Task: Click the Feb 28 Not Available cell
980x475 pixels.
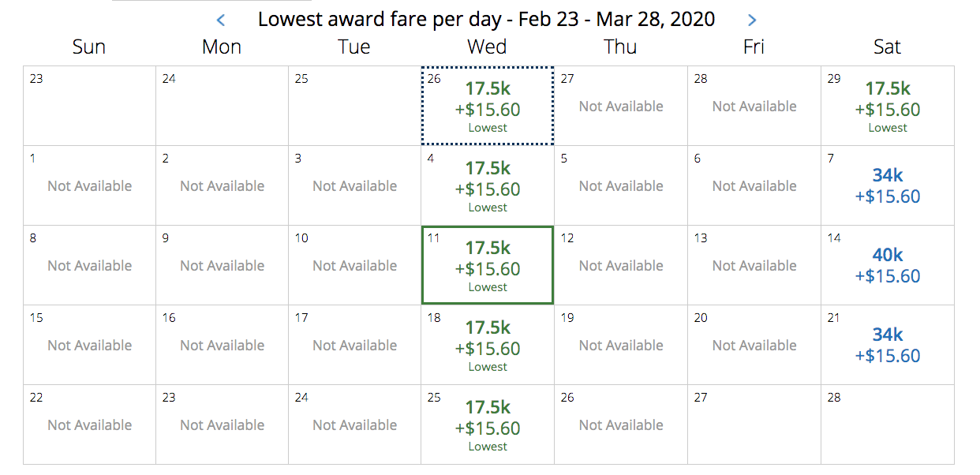Action: pos(754,107)
